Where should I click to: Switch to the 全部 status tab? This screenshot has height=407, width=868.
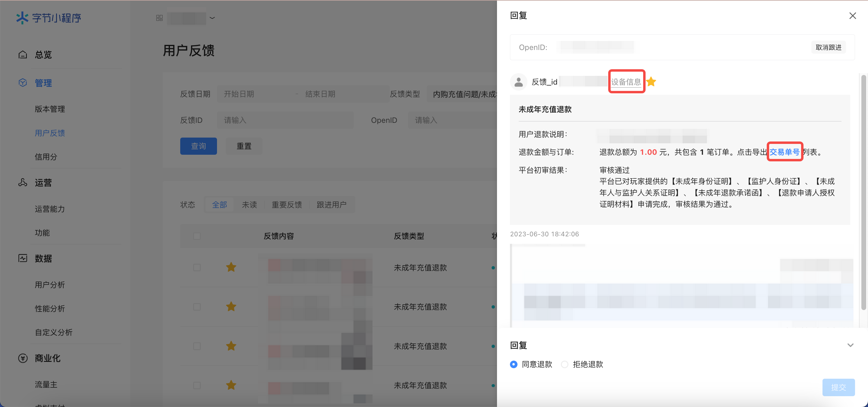[x=219, y=204]
